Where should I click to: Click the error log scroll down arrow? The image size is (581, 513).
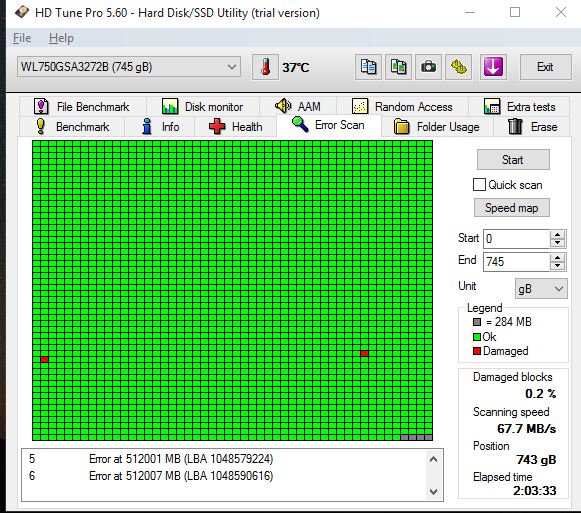click(434, 492)
